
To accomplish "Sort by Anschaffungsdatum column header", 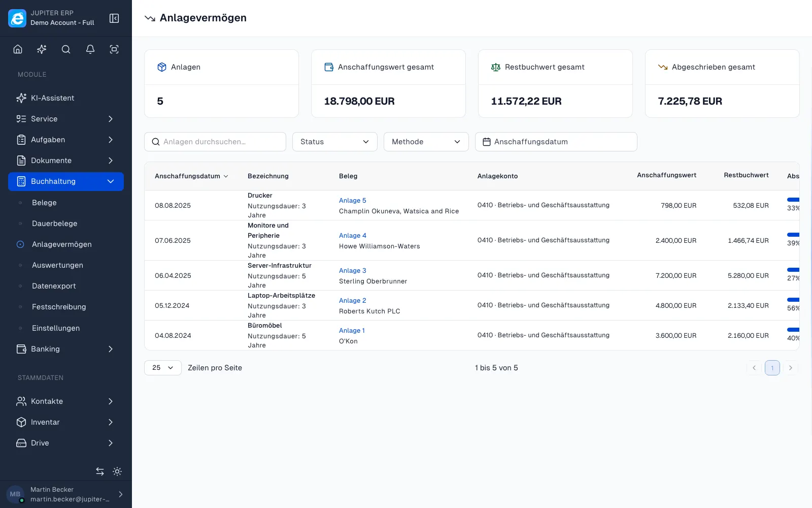I will pos(191,176).
